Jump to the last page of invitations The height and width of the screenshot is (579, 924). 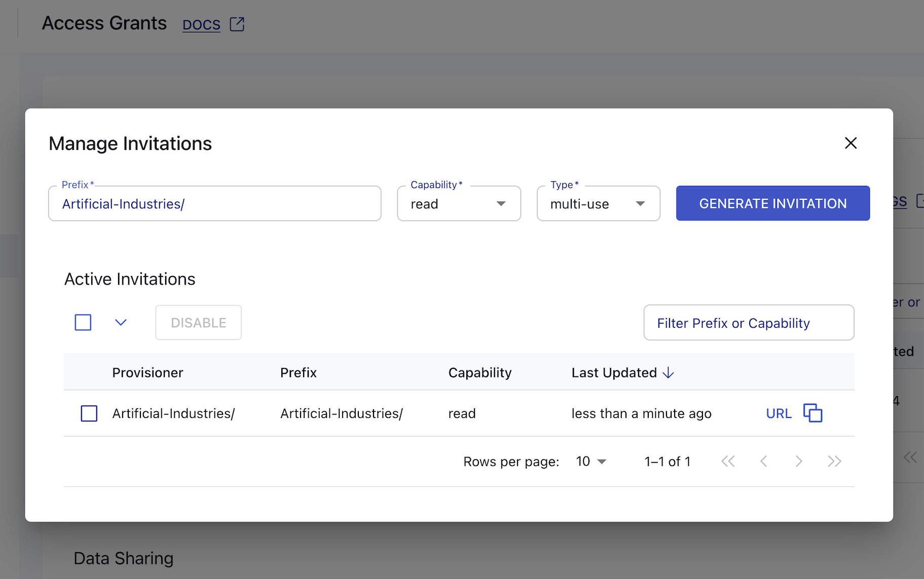(834, 461)
